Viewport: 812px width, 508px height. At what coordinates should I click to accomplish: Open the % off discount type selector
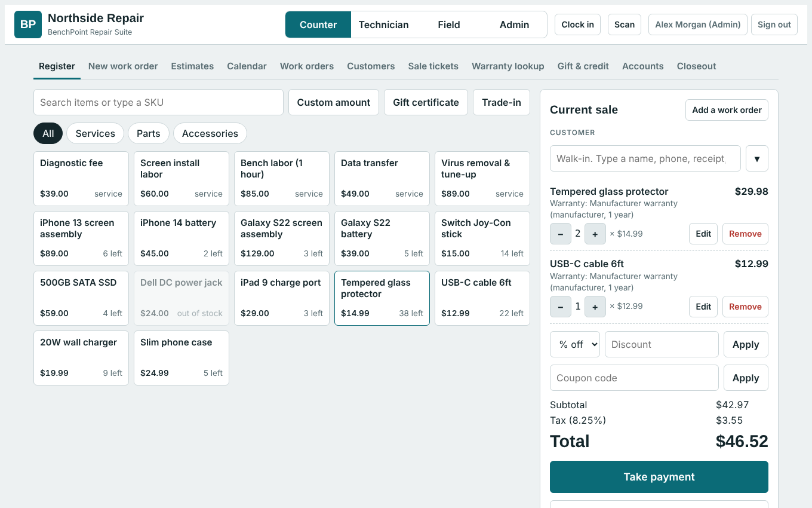click(575, 344)
